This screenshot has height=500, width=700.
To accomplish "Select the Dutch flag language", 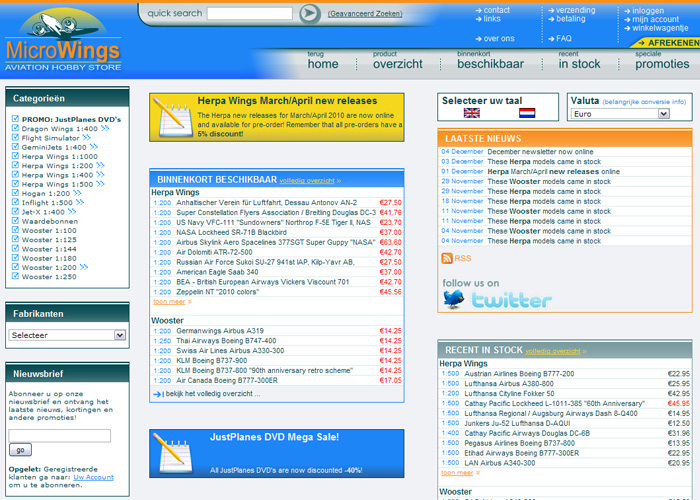I will tap(527, 113).
